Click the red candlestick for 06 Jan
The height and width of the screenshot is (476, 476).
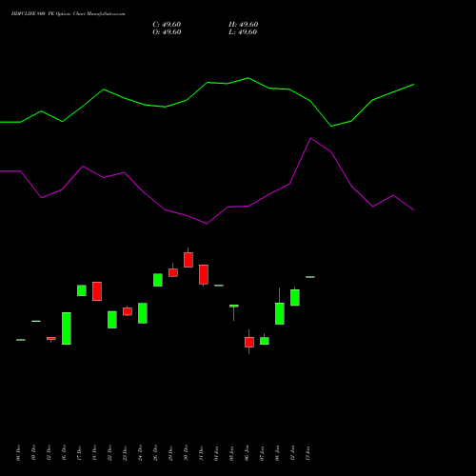click(249, 342)
